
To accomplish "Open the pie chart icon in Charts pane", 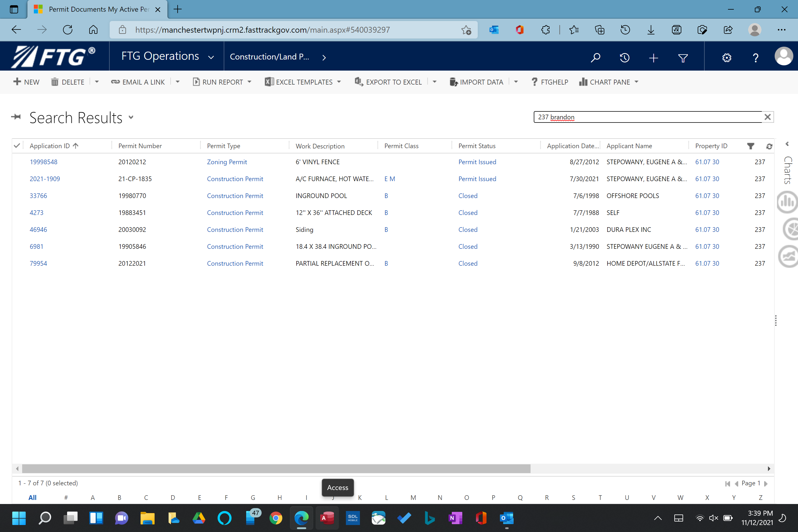I will coord(790,229).
